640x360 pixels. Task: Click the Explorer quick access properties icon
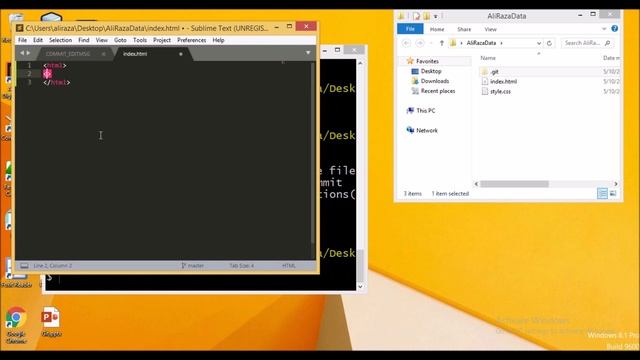tap(416, 16)
